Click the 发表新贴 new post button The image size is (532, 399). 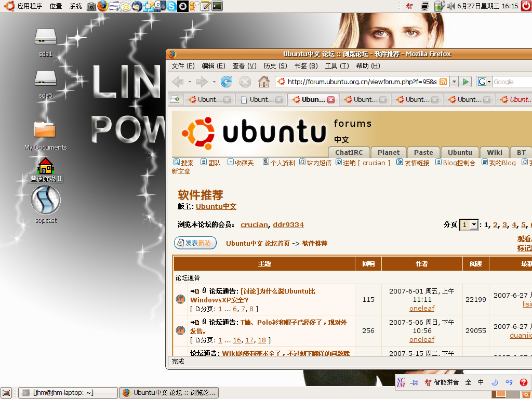[195, 243]
